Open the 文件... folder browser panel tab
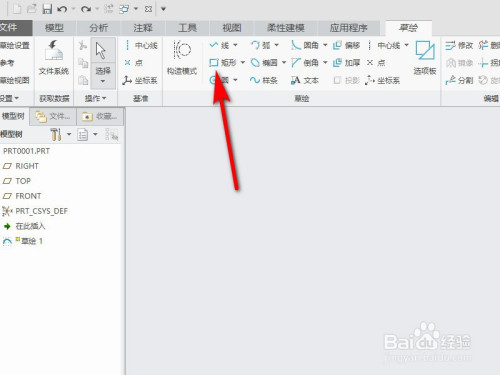The height and width of the screenshot is (375, 500). 53,116
